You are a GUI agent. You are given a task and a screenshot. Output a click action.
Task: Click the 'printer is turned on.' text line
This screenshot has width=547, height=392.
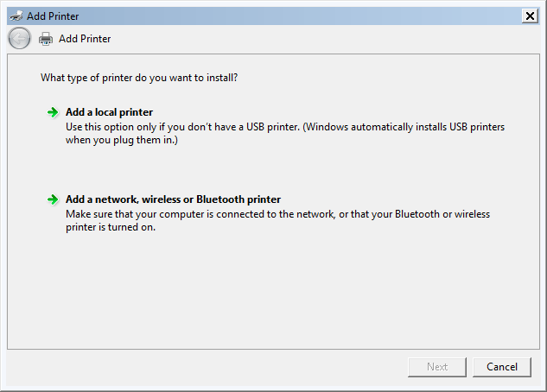click(x=111, y=227)
